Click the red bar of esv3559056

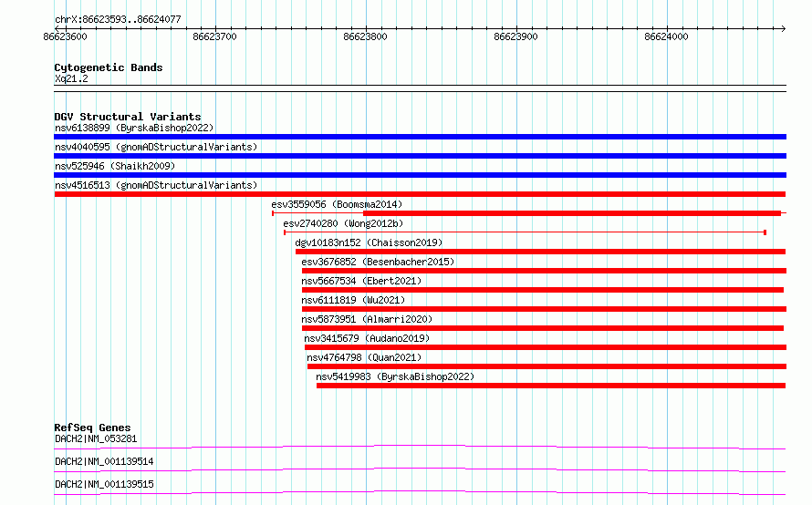tap(572, 213)
